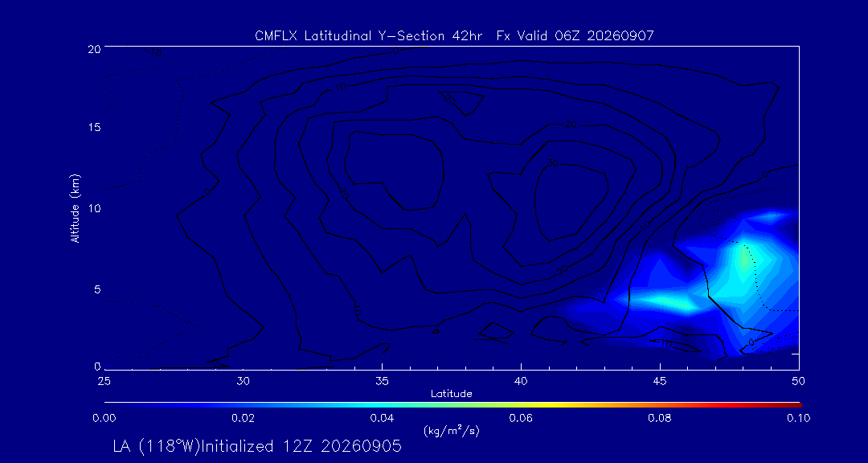Click the 0.08 orange region of the color bar

661,405
